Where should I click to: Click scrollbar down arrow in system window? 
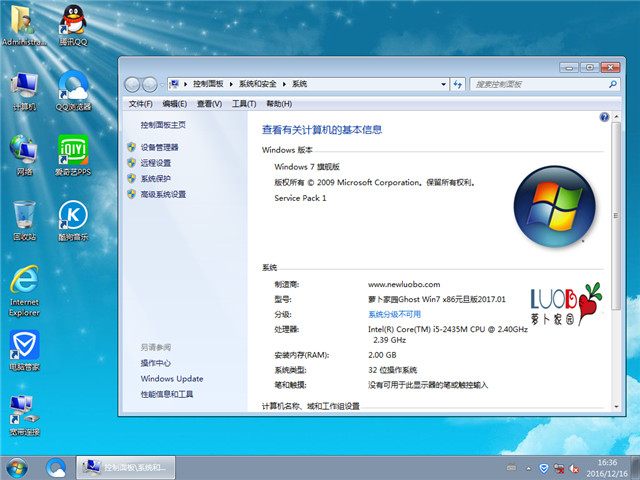tap(616, 407)
